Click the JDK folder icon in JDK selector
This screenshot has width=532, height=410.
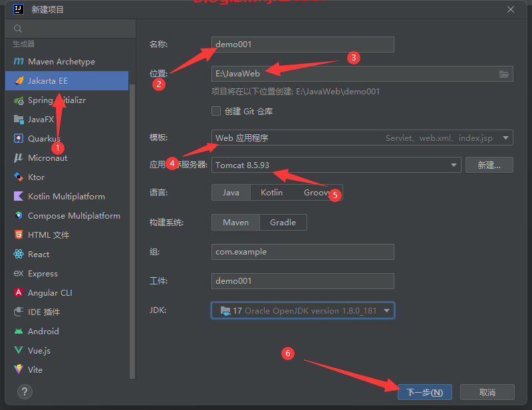[225, 310]
